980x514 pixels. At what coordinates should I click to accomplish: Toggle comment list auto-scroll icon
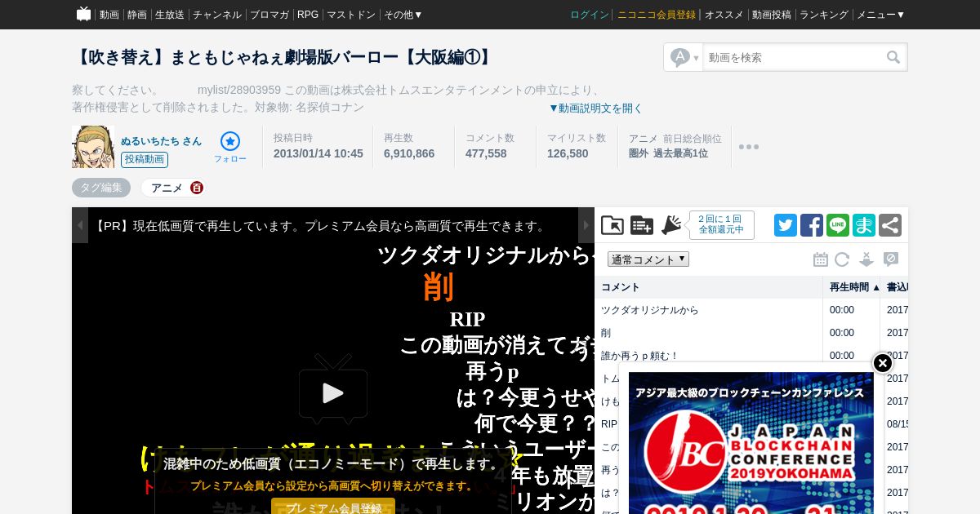(866, 259)
